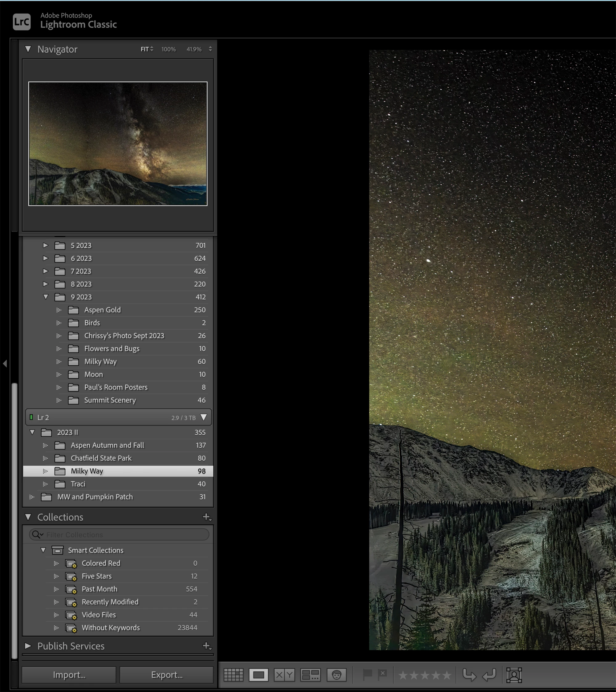Image resolution: width=616 pixels, height=692 pixels.
Task: Open People view face icon
Action: click(x=336, y=675)
